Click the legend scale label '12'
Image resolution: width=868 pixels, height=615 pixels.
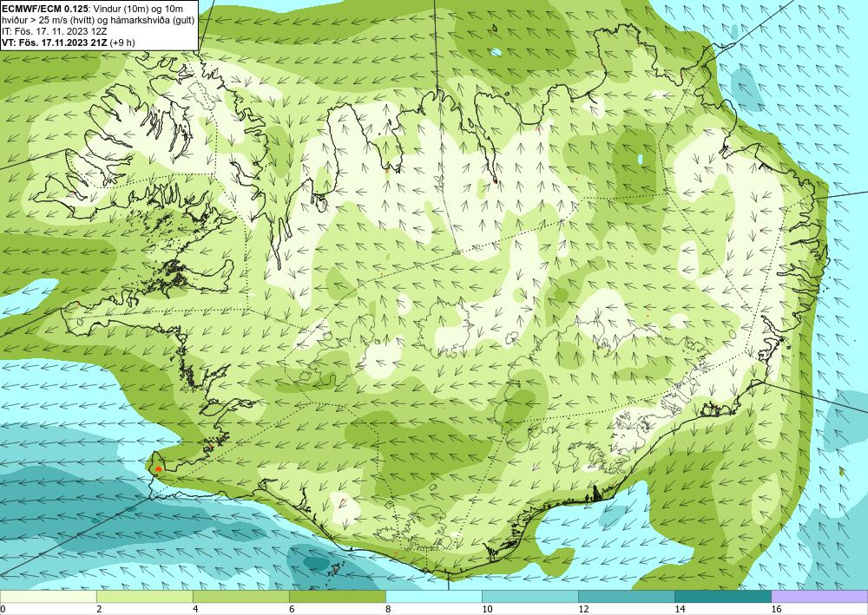[583, 609]
